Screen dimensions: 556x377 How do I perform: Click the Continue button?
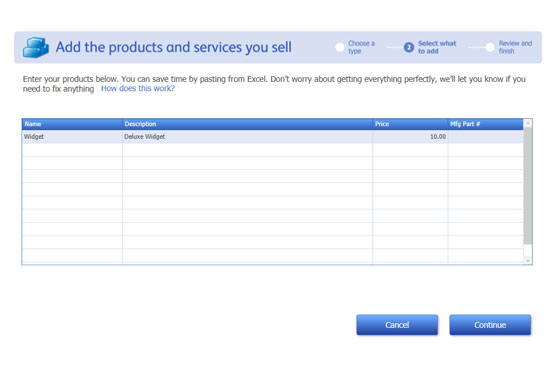pos(490,325)
